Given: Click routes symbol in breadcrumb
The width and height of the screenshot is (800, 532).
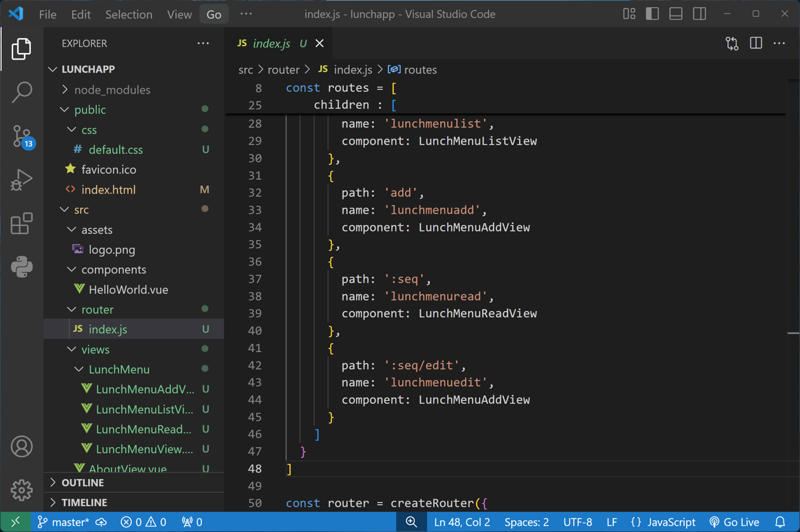Looking at the screenshot, I should (x=420, y=70).
